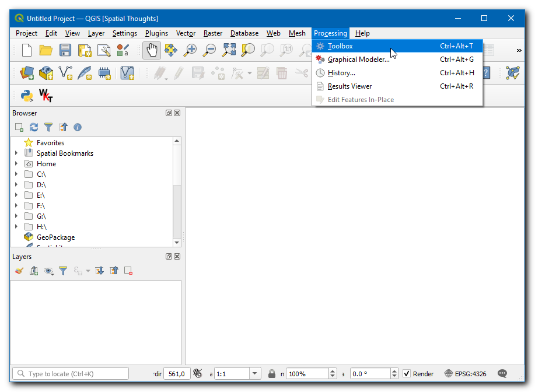Click the EPSG:4326 CRS button
Screen dimensions: 535x392
(x=466, y=374)
